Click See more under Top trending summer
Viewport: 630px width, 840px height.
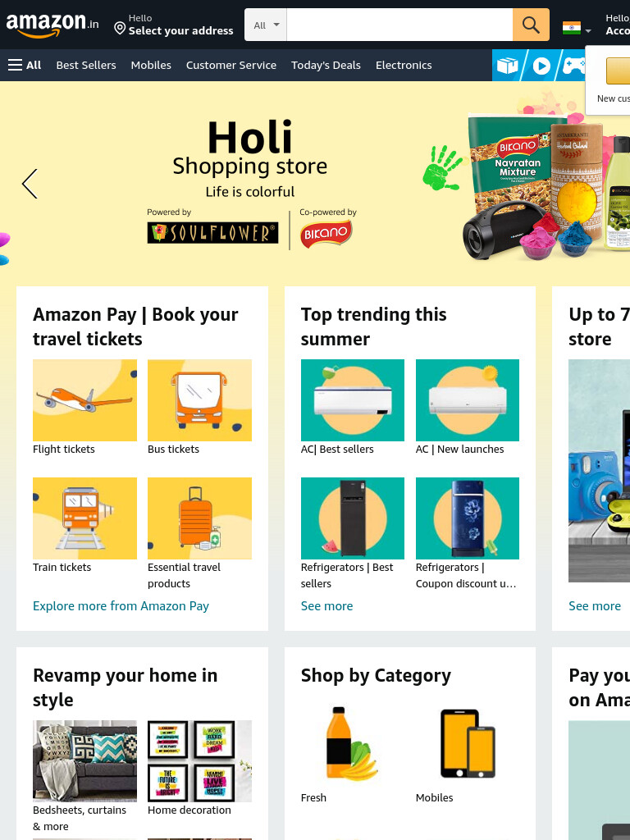click(326, 606)
